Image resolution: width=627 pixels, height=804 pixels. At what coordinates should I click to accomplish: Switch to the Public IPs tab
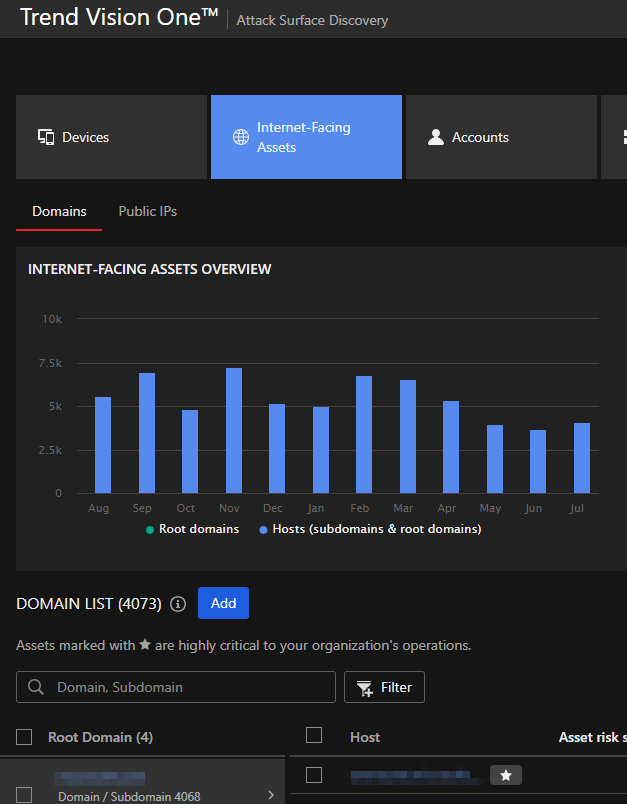(x=147, y=211)
